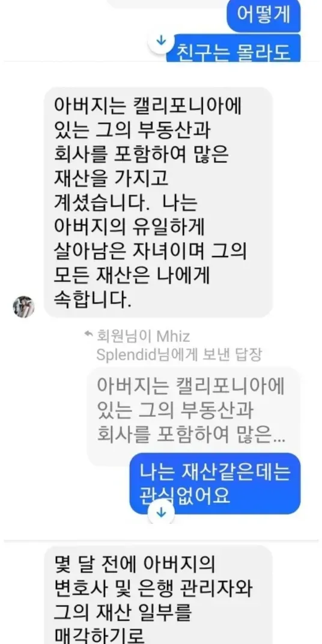Click the "계셨습니다. 나는" line of text

[x=126, y=204]
